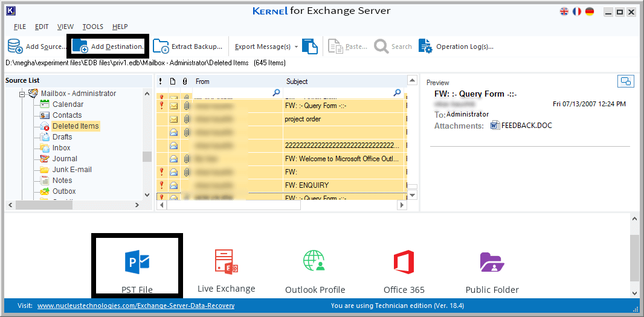Viewport: 644px width, 317px height.
Task: Click the Add Source database icon
Action: pos(14,46)
